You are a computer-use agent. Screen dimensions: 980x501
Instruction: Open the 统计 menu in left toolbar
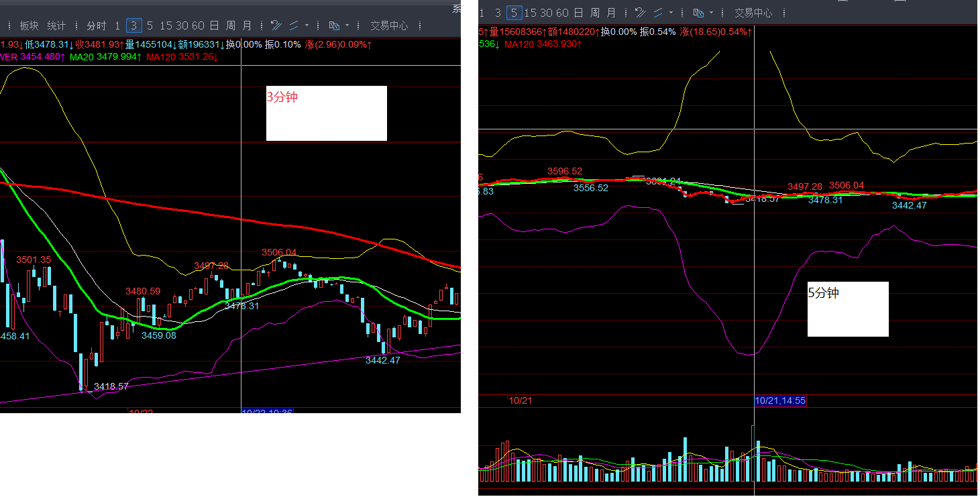tap(56, 25)
